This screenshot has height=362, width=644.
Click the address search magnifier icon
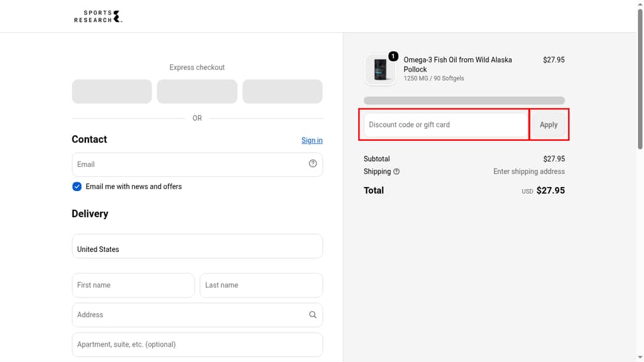[x=313, y=315]
